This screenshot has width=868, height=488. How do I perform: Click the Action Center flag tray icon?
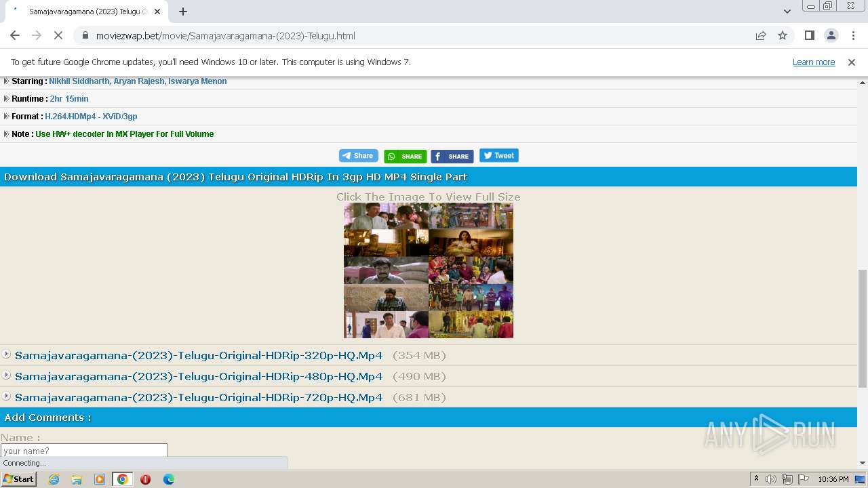[804, 479]
